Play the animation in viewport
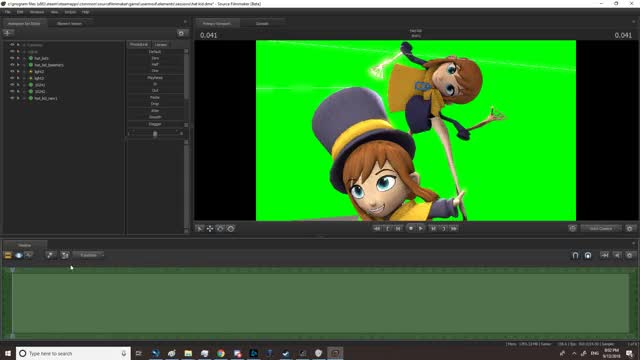Viewport: 640px width, 360px height. pyautogui.click(x=421, y=229)
